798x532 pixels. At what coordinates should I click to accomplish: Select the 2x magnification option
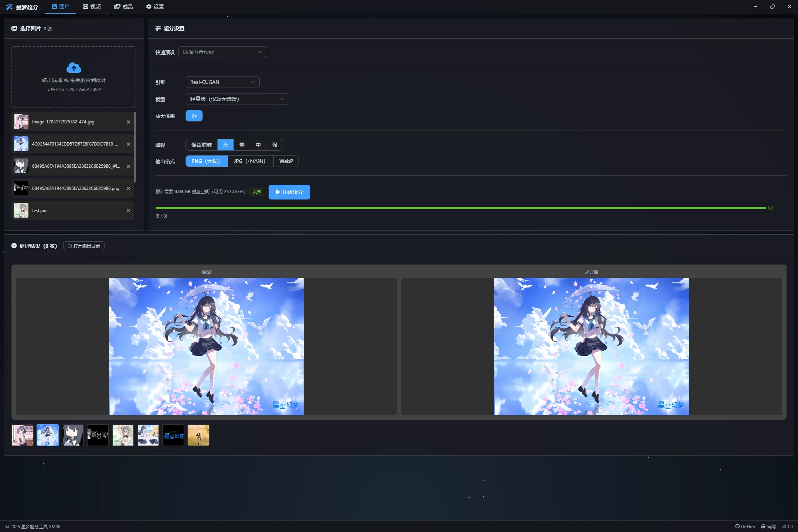194,116
